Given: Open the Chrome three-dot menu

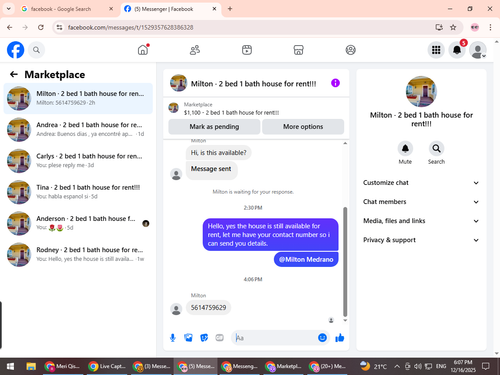Looking at the screenshot, I should (x=490, y=27).
